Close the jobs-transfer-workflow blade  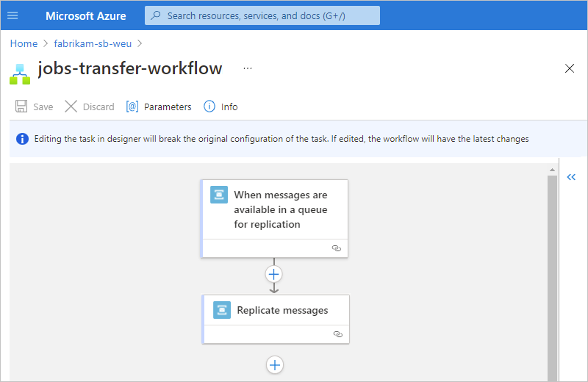(x=570, y=68)
